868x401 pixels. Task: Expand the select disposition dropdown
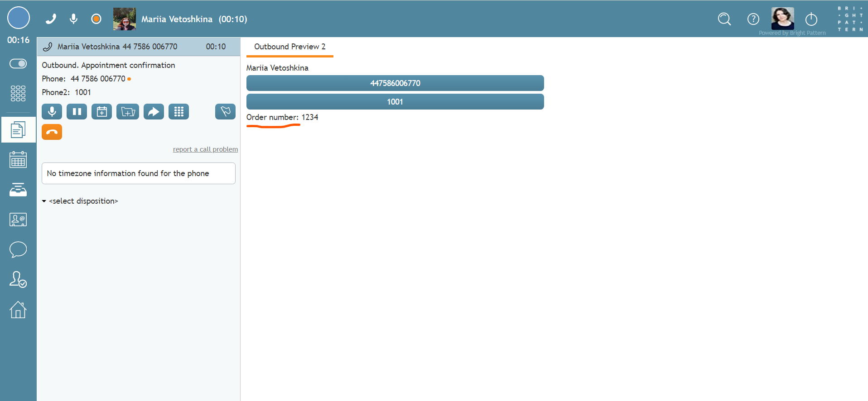point(80,201)
